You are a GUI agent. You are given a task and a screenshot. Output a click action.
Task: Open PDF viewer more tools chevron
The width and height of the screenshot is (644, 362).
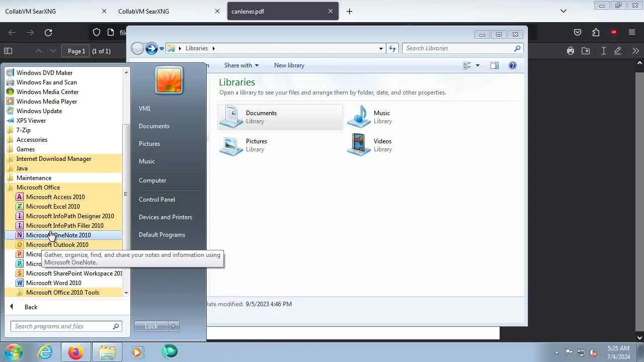(x=635, y=51)
